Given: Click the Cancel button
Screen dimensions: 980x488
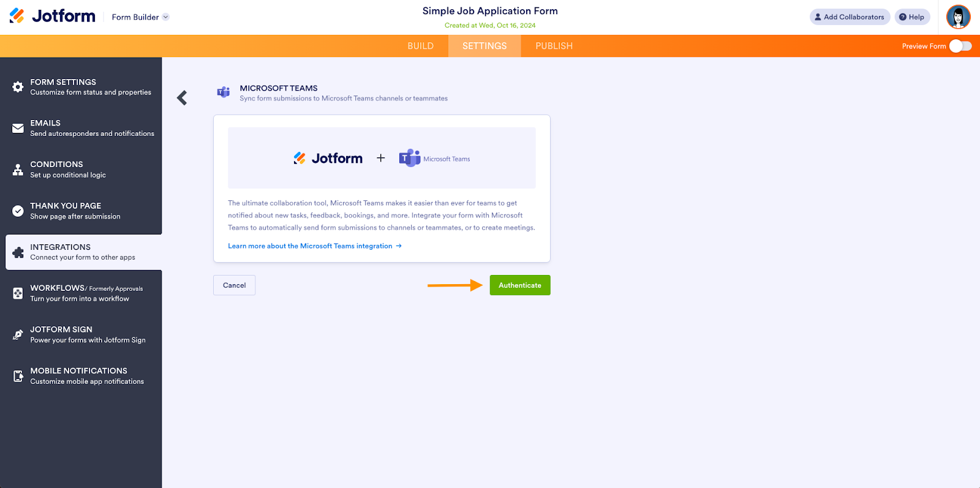Looking at the screenshot, I should 235,285.
